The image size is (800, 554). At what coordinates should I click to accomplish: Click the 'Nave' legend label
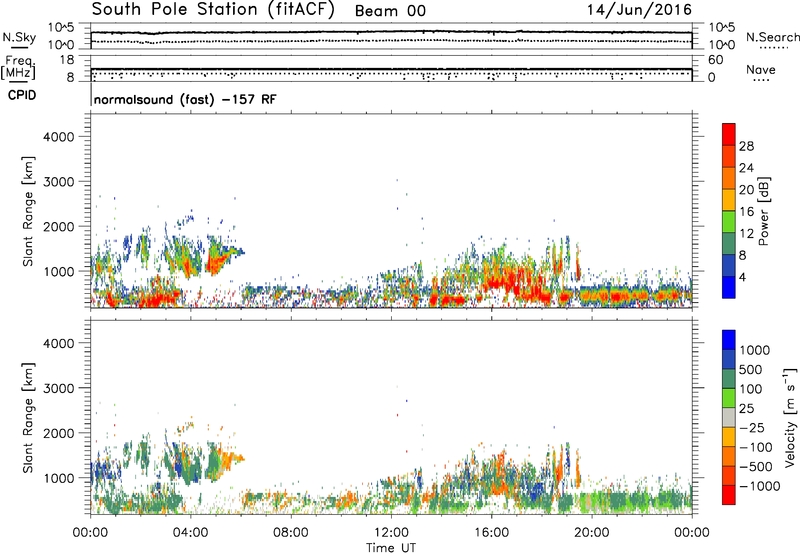[x=761, y=69]
